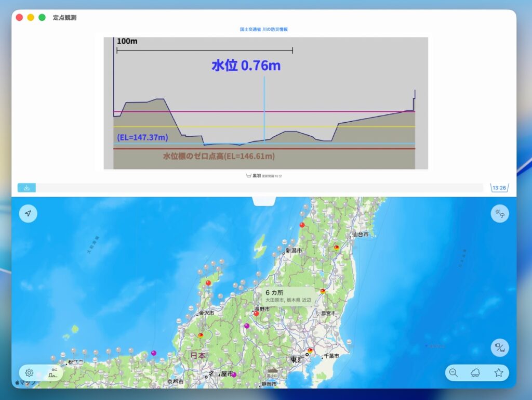The width and height of the screenshot is (532, 400).
Task: Select the red pin north of 新潟市
Action: (x=302, y=225)
